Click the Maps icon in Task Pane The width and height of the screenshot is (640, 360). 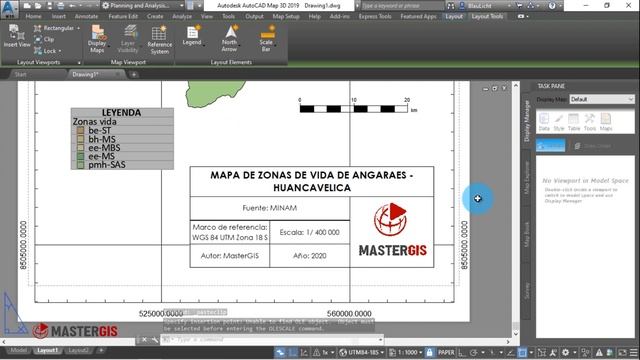coord(606,122)
